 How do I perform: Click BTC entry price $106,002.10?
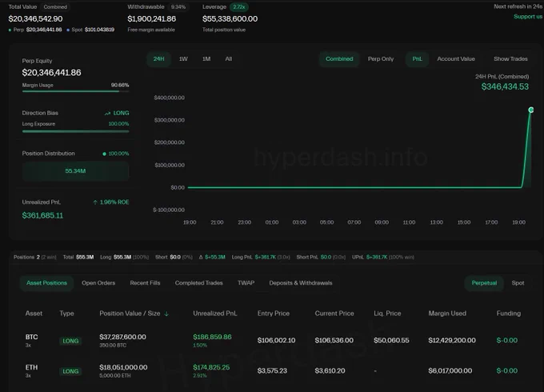[x=276, y=341]
